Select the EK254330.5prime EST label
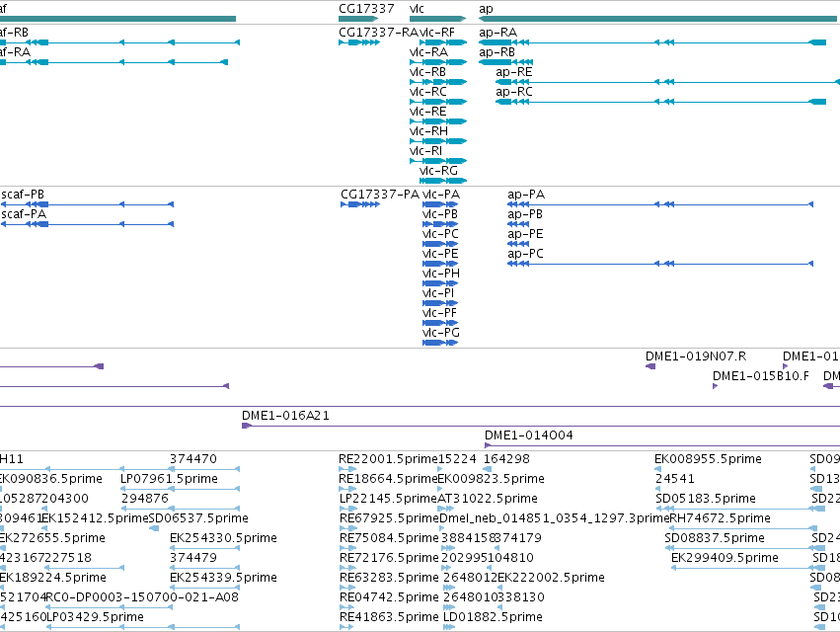 click(x=223, y=538)
